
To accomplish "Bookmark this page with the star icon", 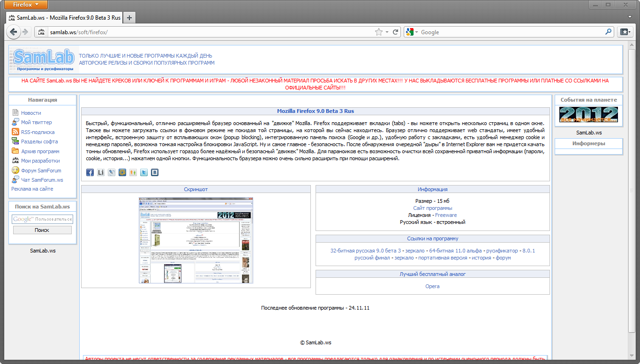I will (x=379, y=32).
